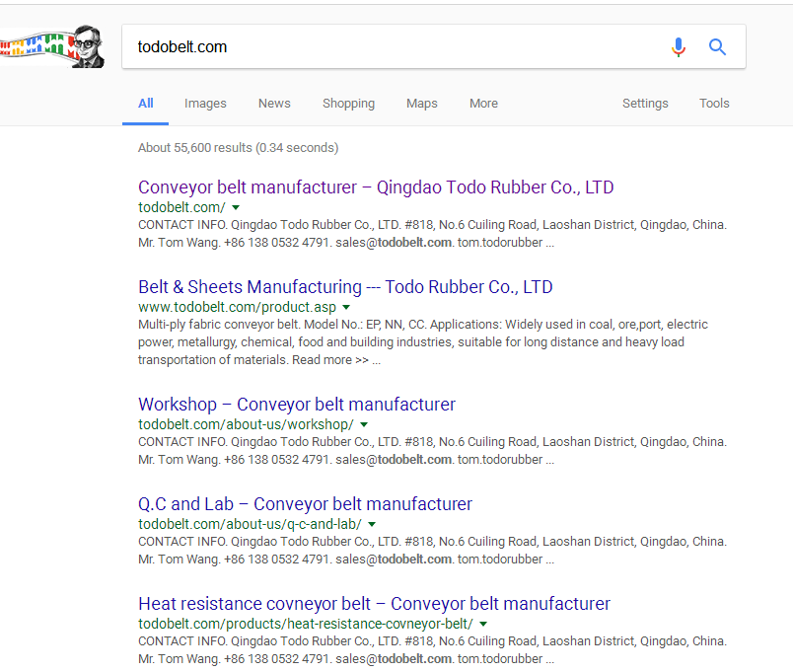
Task: Open Q.C and Lab result link
Action: [305, 504]
